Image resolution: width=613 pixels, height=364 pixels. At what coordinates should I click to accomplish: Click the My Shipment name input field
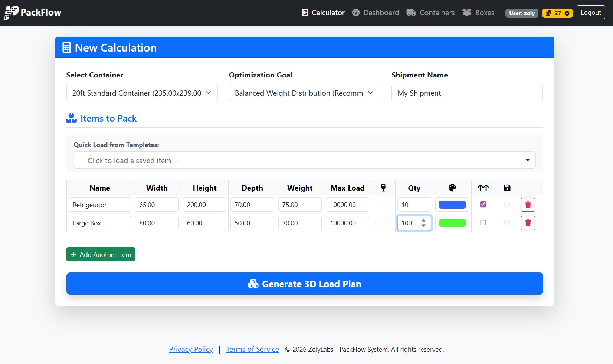pyautogui.click(x=467, y=93)
